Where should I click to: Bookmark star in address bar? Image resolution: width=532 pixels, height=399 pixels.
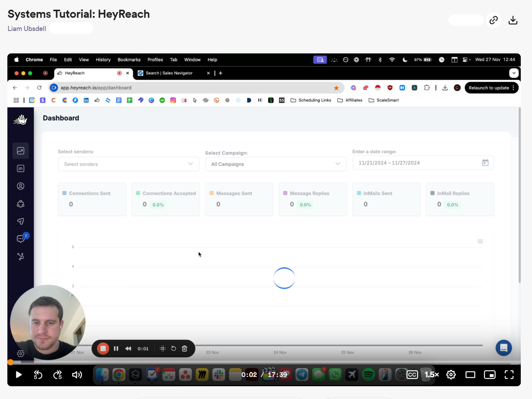(x=336, y=88)
